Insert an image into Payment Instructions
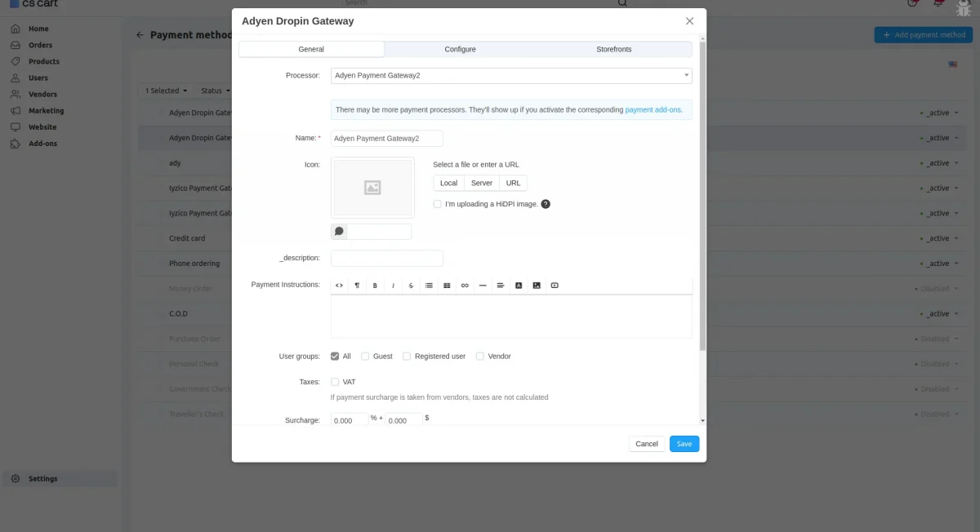 coord(536,285)
